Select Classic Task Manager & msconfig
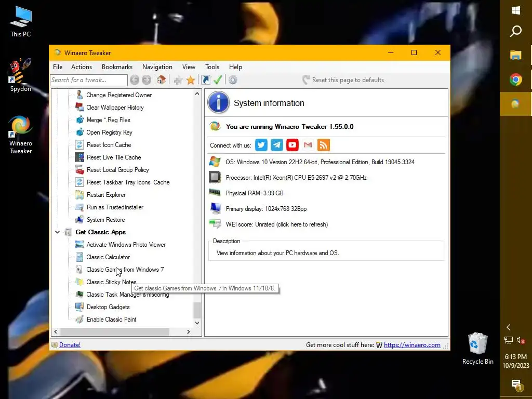Image resolution: width=532 pixels, height=399 pixels. click(x=128, y=295)
